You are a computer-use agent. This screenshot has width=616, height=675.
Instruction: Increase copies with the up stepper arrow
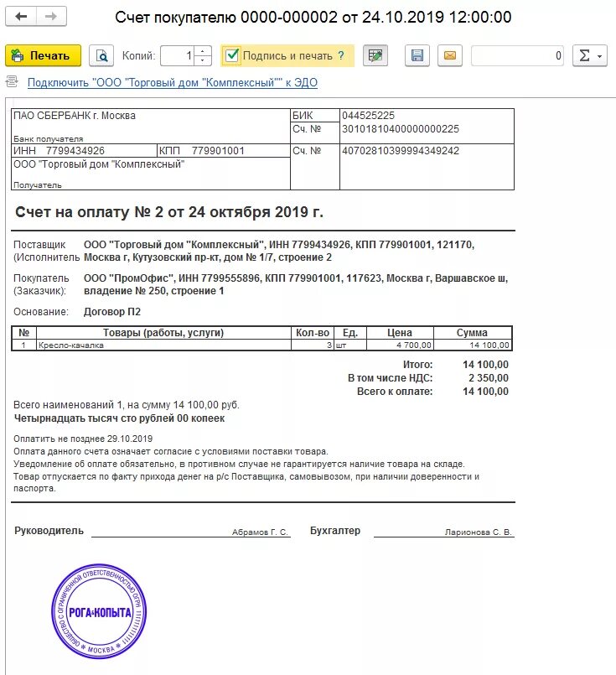click(203, 51)
